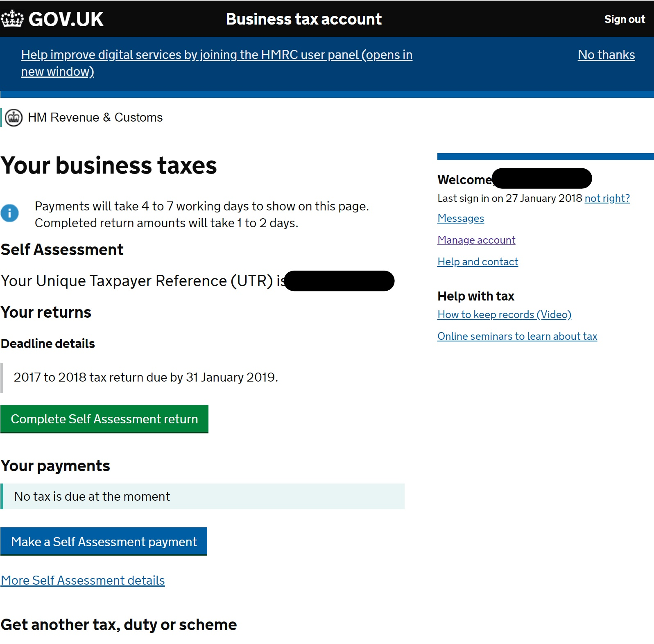Sign out of the account
Image resolution: width=654 pixels, height=644 pixels.
click(x=625, y=19)
